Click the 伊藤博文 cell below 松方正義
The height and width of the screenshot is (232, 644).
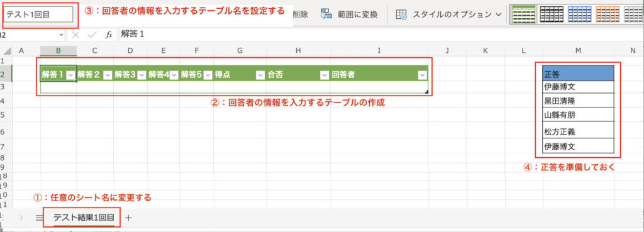click(x=579, y=146)
